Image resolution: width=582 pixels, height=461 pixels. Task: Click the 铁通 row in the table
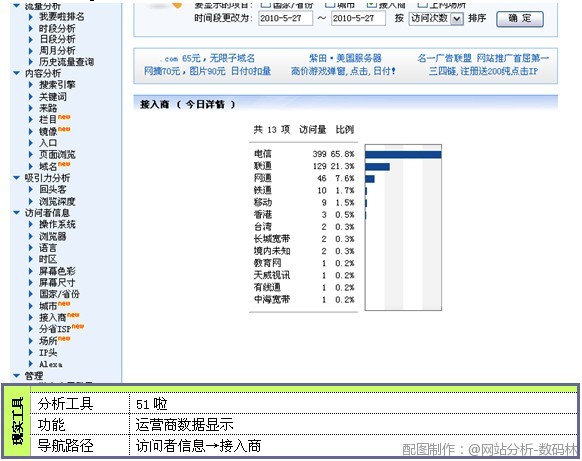coord(304,190)
